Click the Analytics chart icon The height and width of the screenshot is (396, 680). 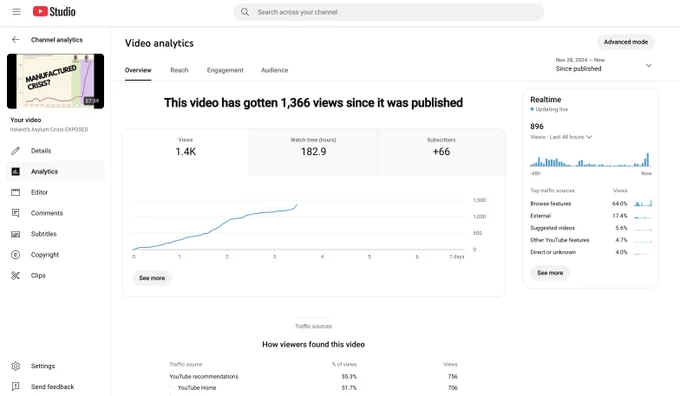[x=16, y=171]
